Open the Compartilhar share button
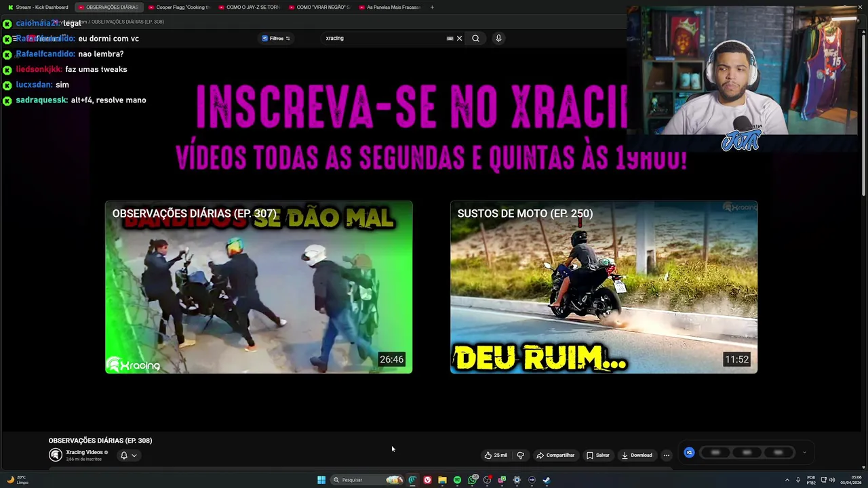This screenshot has width=868, height=488. 555,455
